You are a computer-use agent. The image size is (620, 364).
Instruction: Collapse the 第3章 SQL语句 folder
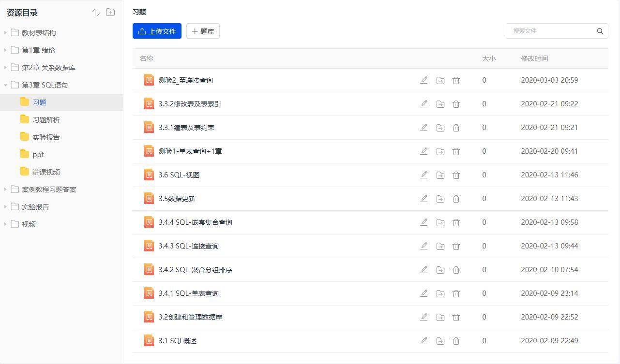click(x=5, y=85)
